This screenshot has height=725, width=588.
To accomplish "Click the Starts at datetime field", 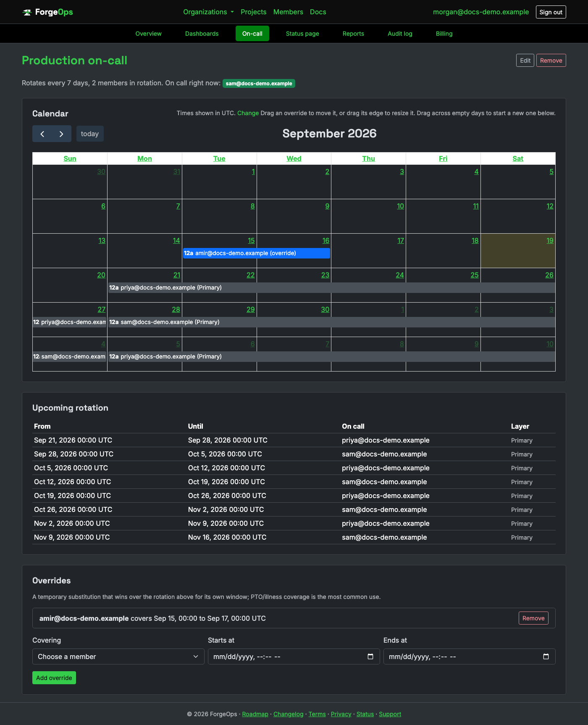I will [x=294, y=656].
